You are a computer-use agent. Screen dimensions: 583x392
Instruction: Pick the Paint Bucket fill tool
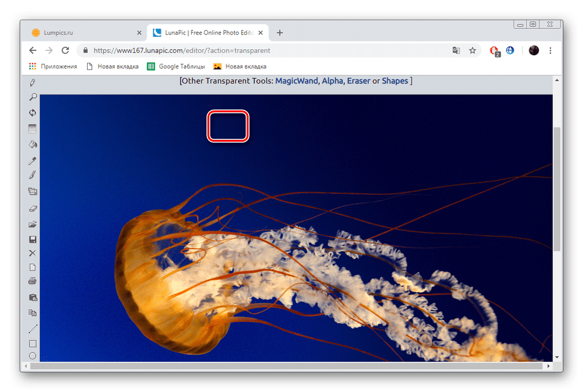pos(33,145)
